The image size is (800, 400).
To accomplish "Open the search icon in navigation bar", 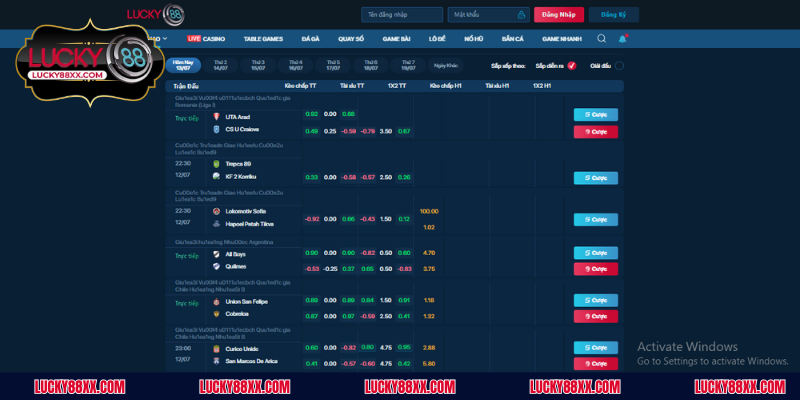I will (602, 39).
